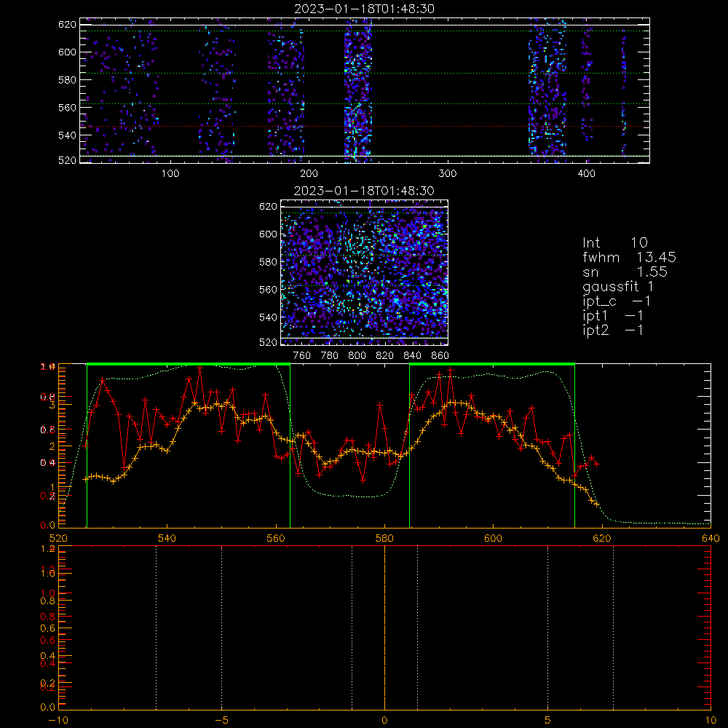Screen dimensions: 728x728
Task: Click the 'ipt1 -1' text line
Action: (613, 316)
